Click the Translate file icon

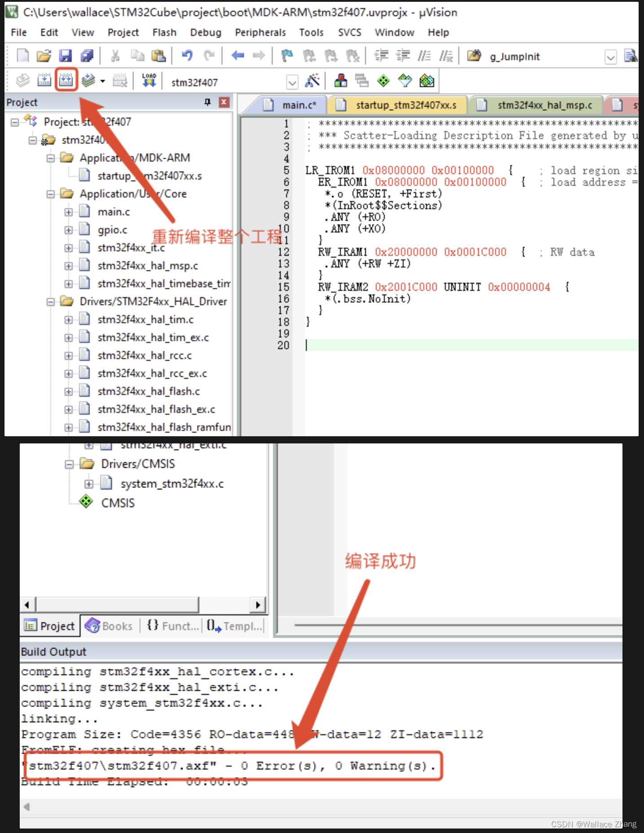[22, 81]
